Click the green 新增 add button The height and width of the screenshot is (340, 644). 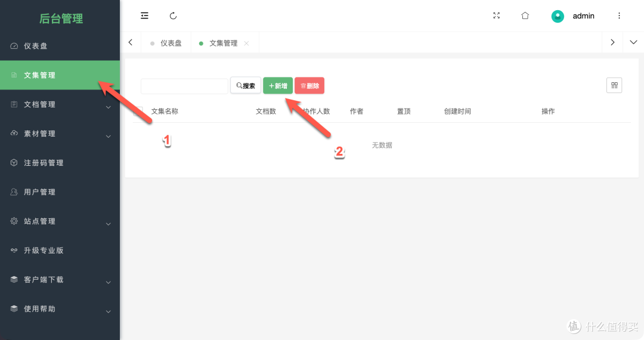click(x=278, y=85)
